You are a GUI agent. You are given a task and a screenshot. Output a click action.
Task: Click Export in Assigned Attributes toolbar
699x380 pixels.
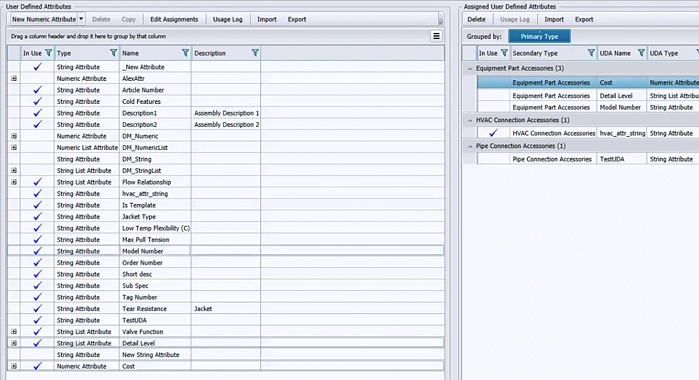[584, 19]
